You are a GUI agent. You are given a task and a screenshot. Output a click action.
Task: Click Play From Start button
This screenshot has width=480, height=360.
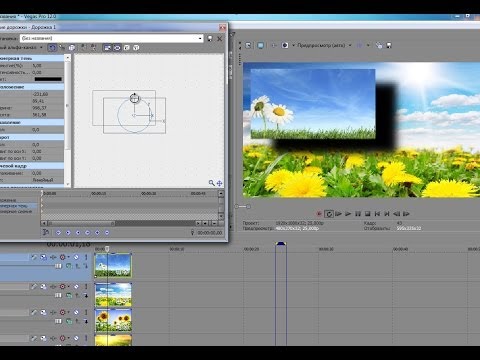(x=338, y=214)
